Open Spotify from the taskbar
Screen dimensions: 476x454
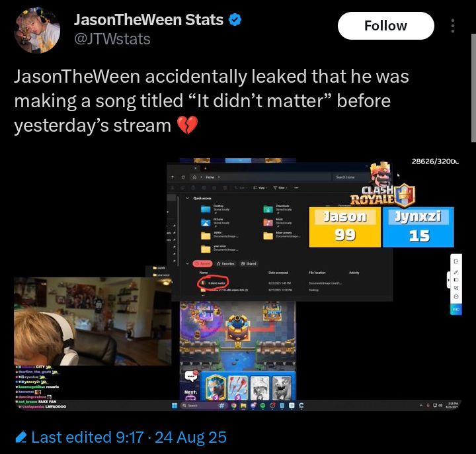[263, 406]
